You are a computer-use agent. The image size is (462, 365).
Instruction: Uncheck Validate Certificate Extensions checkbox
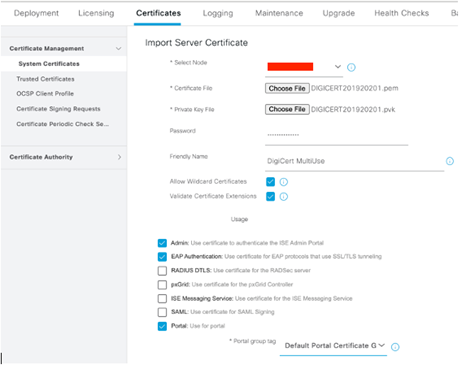[270, 196]
